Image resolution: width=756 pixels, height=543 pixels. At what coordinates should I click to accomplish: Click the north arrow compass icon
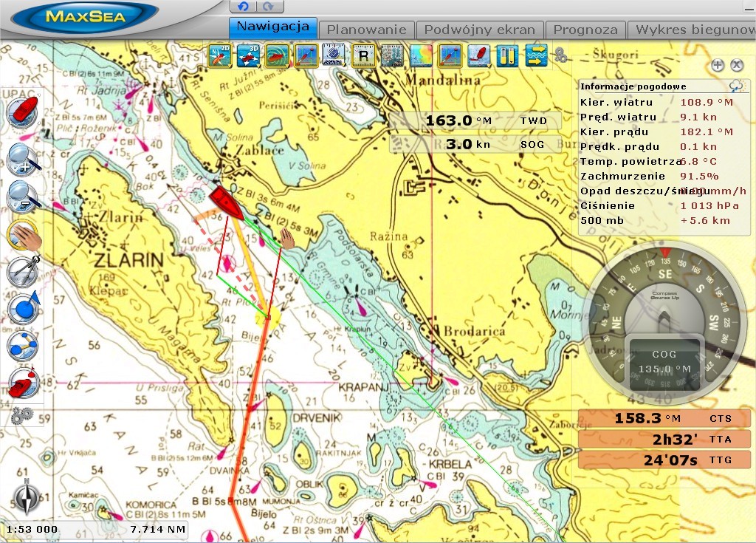pos(27,496)
